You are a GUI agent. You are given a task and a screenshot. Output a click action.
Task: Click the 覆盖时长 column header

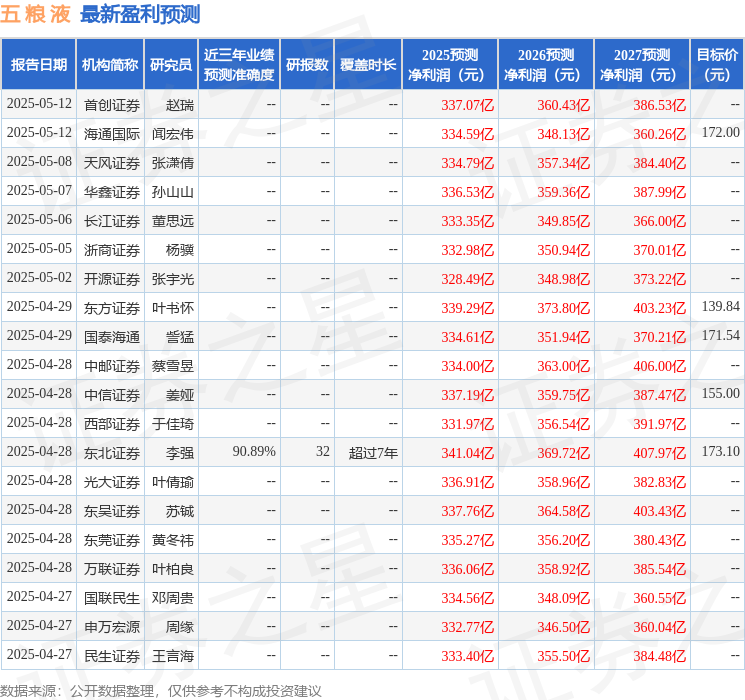pyautogui.click(x=368, y=64)
